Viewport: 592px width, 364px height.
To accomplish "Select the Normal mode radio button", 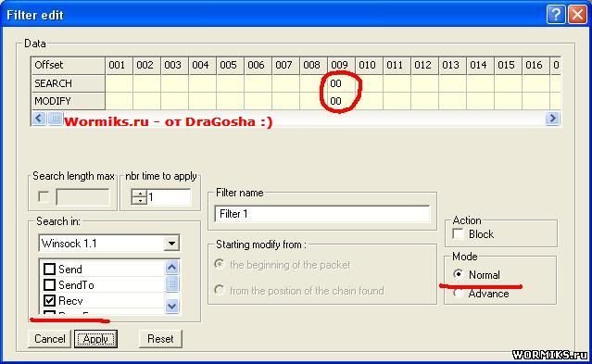I will [x=458, y=274].
